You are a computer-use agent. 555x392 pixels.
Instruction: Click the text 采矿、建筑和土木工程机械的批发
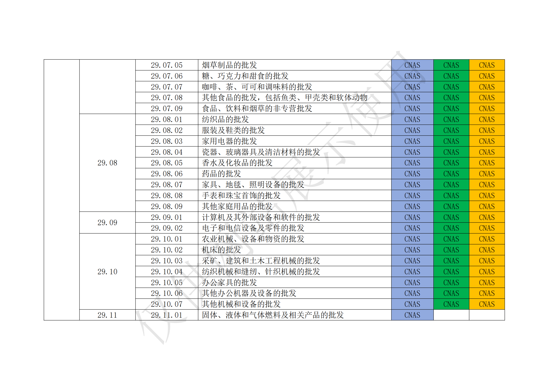[x=261, y=261]
